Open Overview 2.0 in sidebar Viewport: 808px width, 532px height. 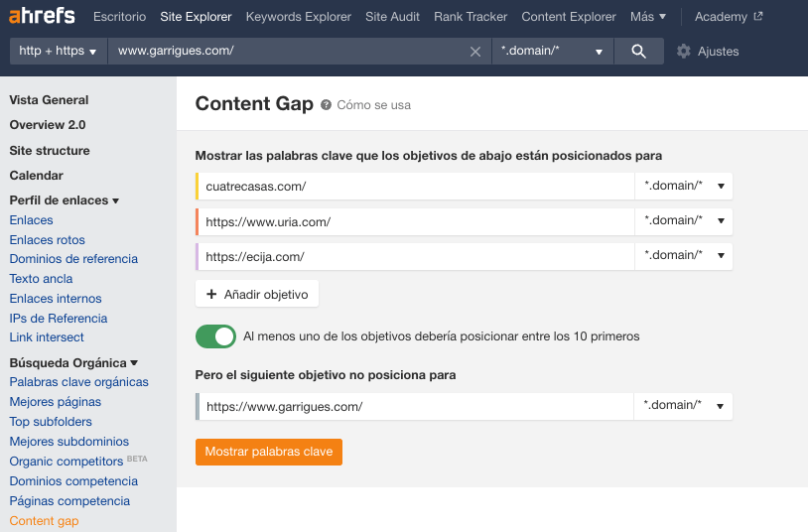pos(48,125)
